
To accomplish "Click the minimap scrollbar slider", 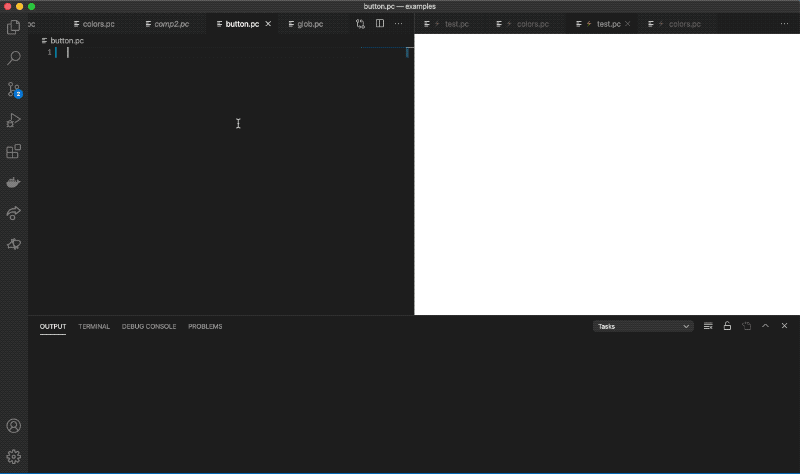I will coord(407,53).
